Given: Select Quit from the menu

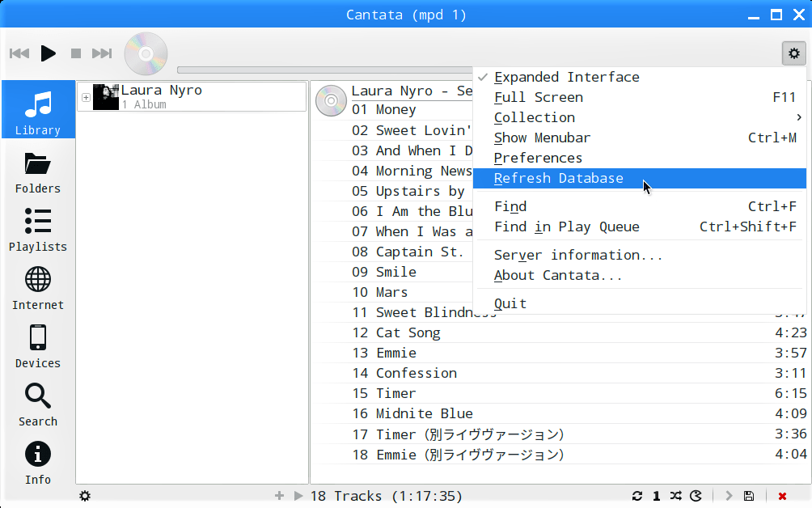Looking at the screenshot, I should click(x=640, y=303).
